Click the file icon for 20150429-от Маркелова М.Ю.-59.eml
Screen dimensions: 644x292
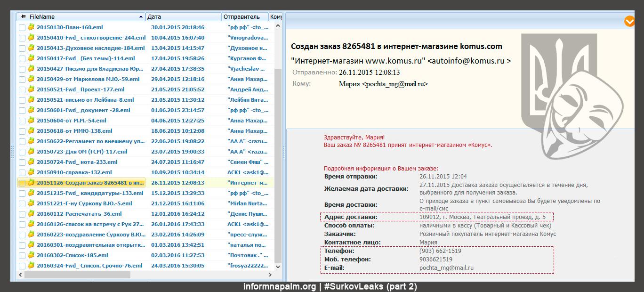(31, 79)
